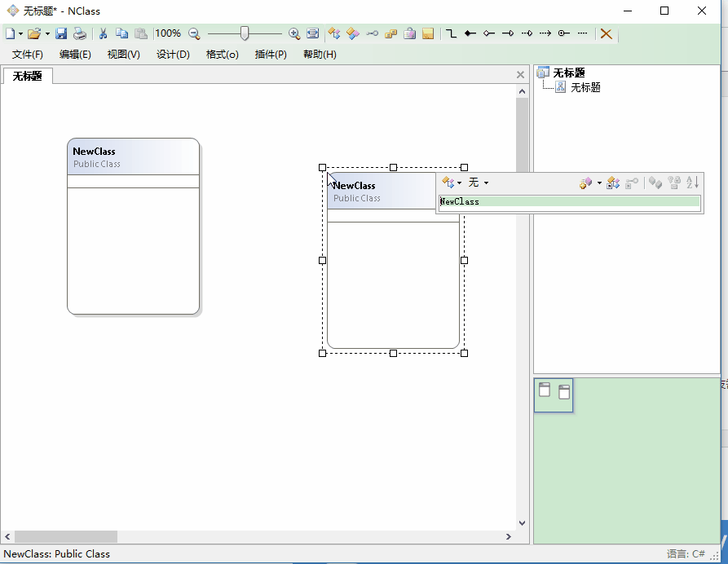The width and height of the screenshot is (728, 564).
Task: Select the Composition filled-diamond tool
Action: coord(470,33)
